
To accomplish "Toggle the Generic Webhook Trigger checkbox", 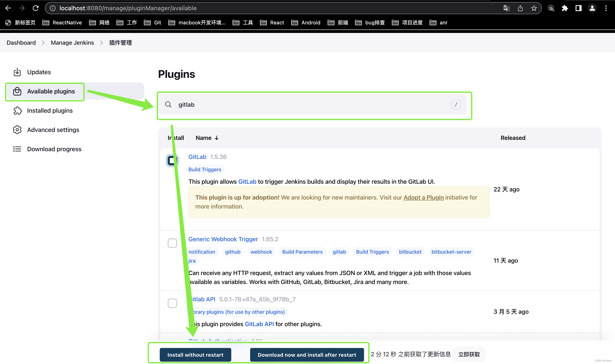I will [x=172, y=243].
